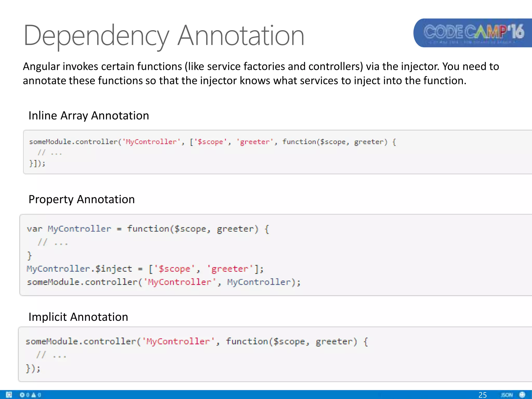Open warnings count indicator in status bar
532x399 pixels.
[36, 395]
